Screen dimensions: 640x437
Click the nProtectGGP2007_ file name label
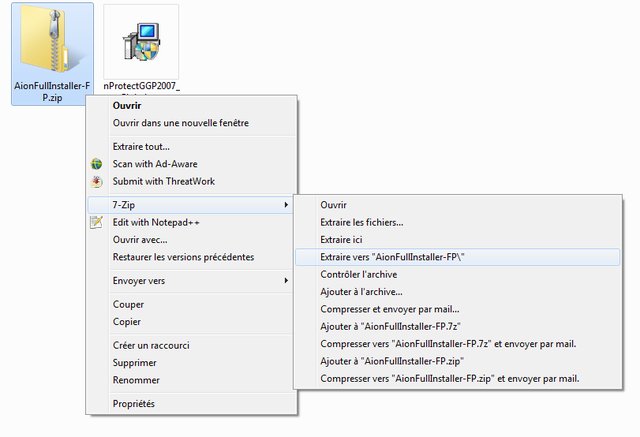(142, 86)
